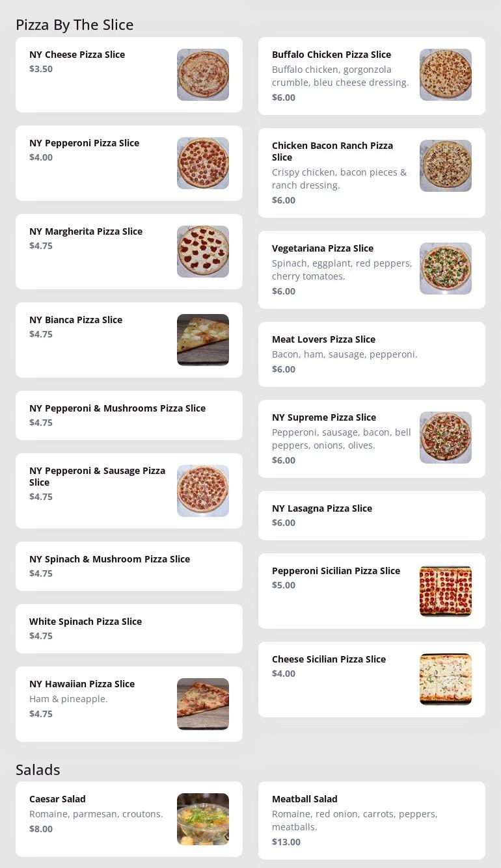Click the Pepperoni Sicilian Pizza Slice image
The height and width of the screenshot is (868, 501).
[446, 591]
